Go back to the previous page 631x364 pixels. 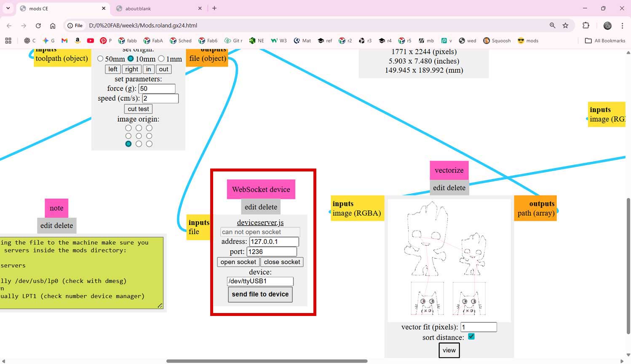pyautogui.click(x=9, y=26)
